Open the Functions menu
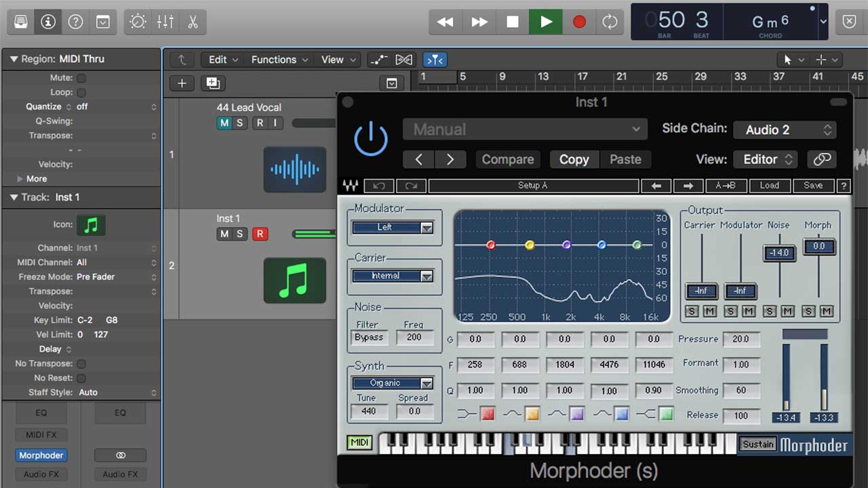 click(x=275, y=59)
